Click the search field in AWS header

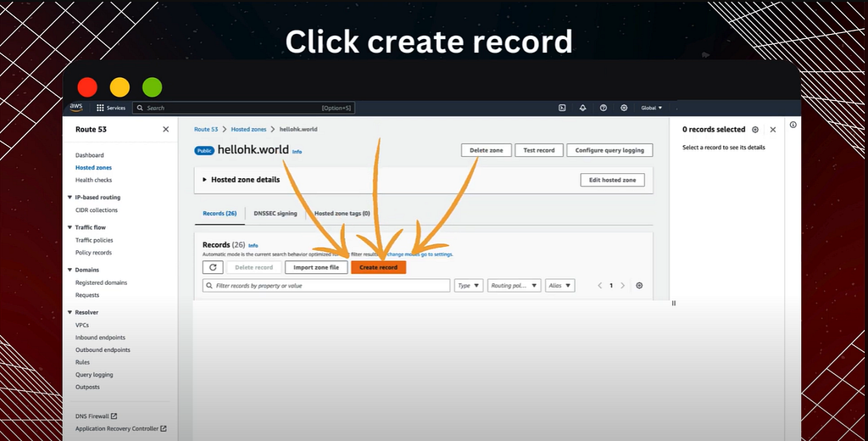click(x=243, y=108)
